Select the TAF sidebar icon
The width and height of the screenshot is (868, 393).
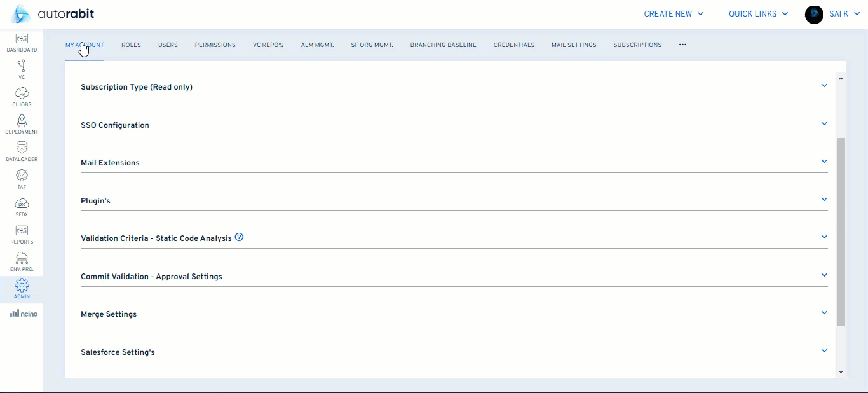[22, 176]
